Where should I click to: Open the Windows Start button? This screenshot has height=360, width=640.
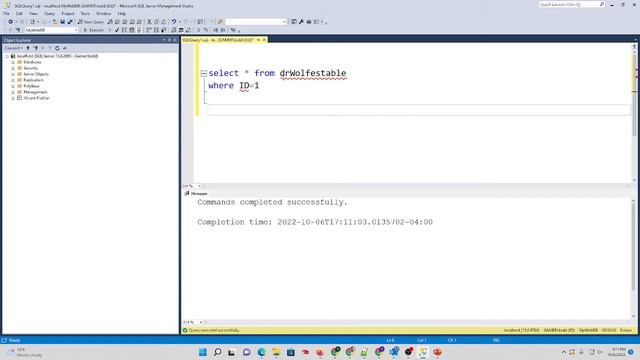coord(203,352)
